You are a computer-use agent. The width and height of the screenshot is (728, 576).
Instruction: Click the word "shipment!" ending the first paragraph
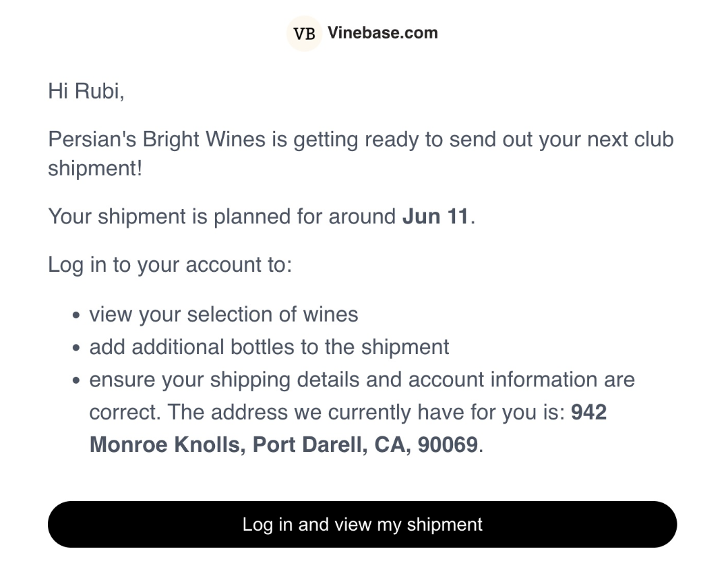(x=95, y=169)
